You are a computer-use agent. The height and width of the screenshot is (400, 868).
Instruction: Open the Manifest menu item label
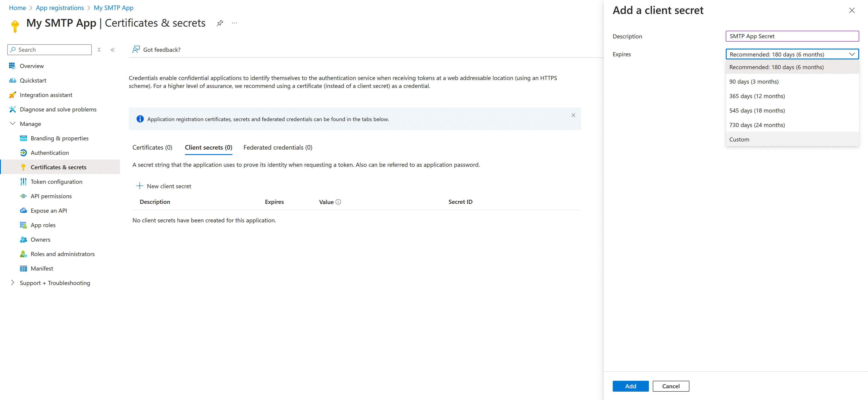click(x=42, y=269)
